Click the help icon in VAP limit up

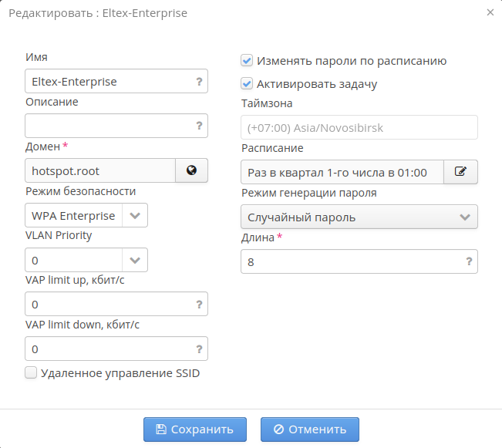tap(199, 305)
